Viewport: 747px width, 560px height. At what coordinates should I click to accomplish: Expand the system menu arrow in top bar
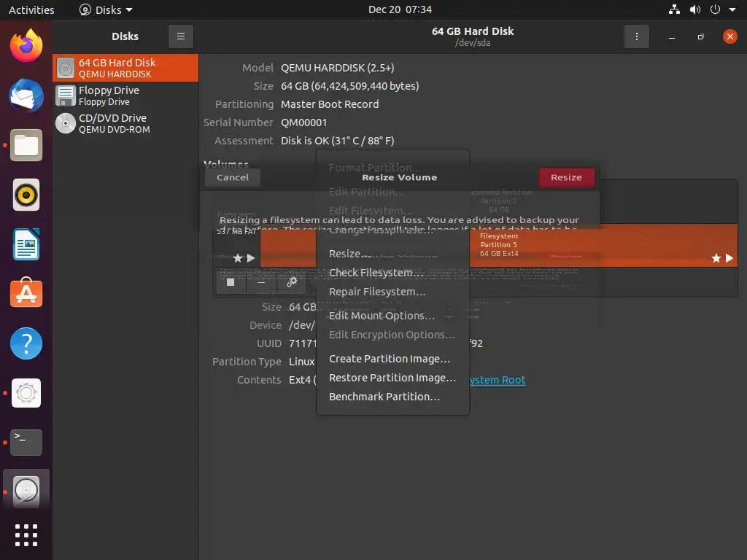732,9
